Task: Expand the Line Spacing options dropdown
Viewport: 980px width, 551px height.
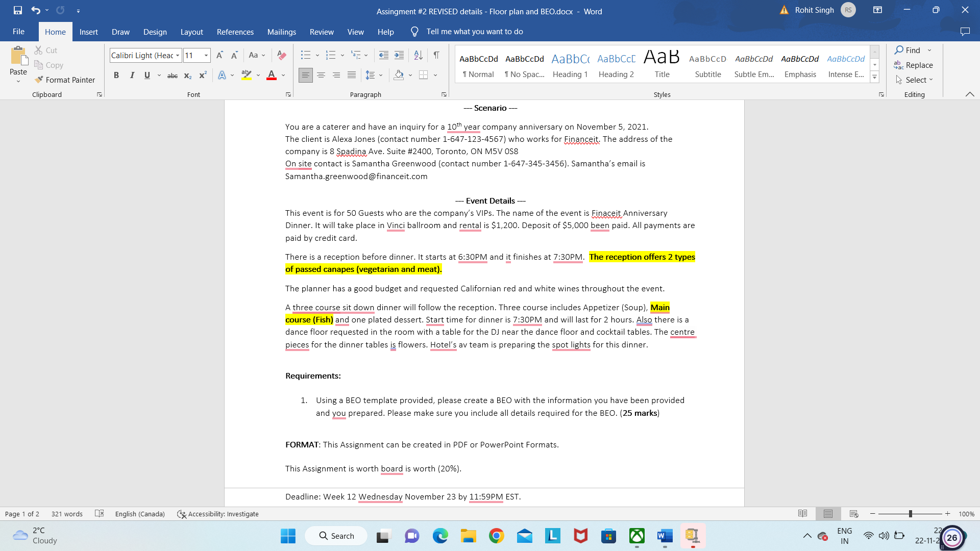Action: tap(382, 75)
